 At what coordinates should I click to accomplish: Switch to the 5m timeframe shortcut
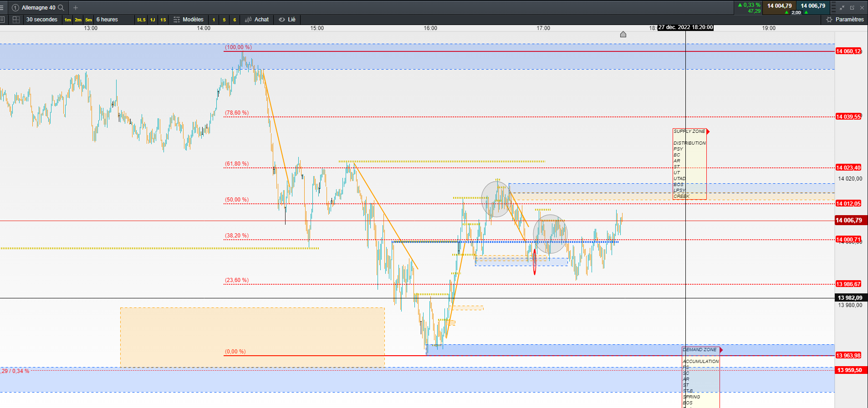coord(88,20)
